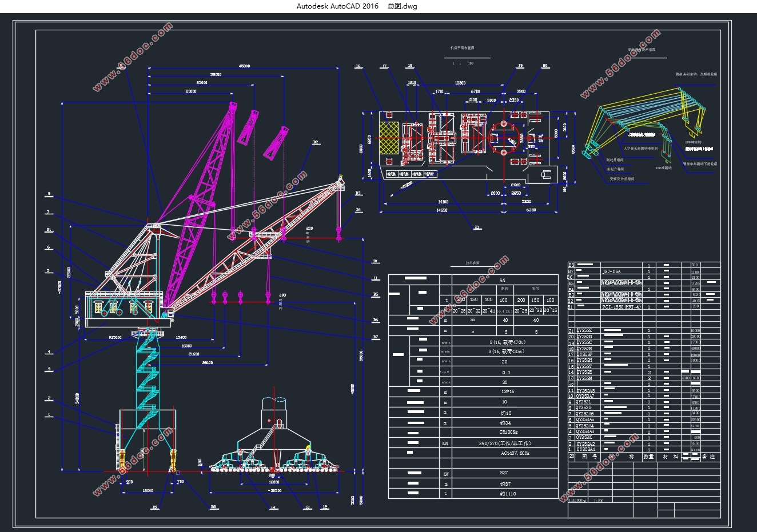Click the 机房平面布置图 drawing title
This screenshot has height=532, width=757.
[462, 49]
